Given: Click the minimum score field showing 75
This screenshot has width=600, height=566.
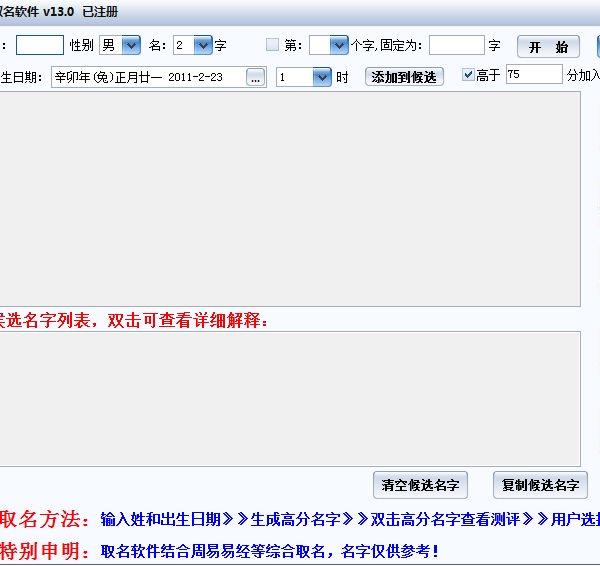Looking at the screenshot, I should tap(534, 75).
